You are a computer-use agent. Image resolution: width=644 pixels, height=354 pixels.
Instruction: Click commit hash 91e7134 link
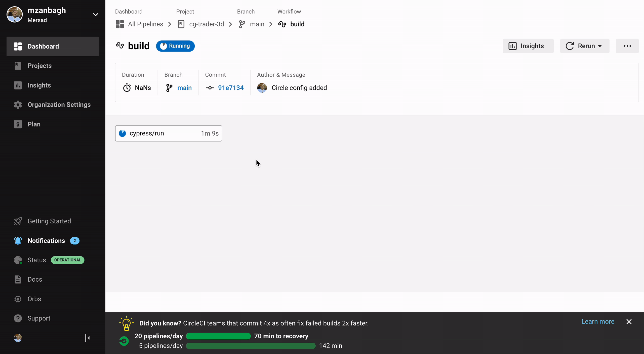coord(230,88)
